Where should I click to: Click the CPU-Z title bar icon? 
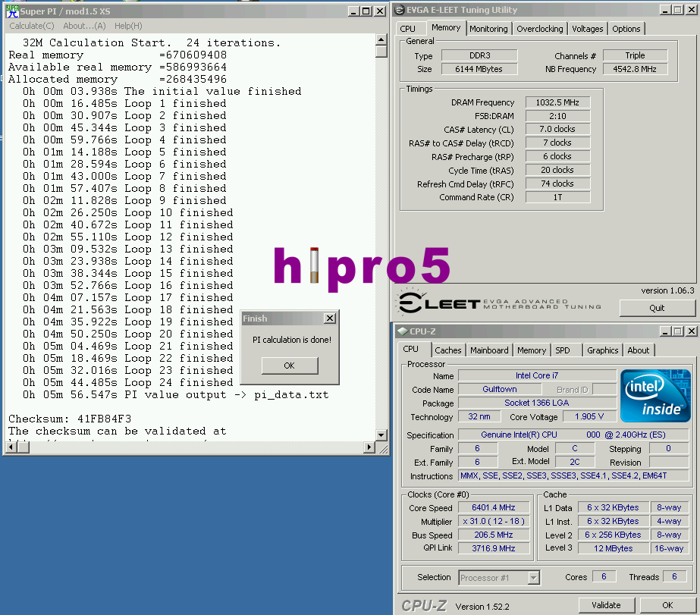403,331
